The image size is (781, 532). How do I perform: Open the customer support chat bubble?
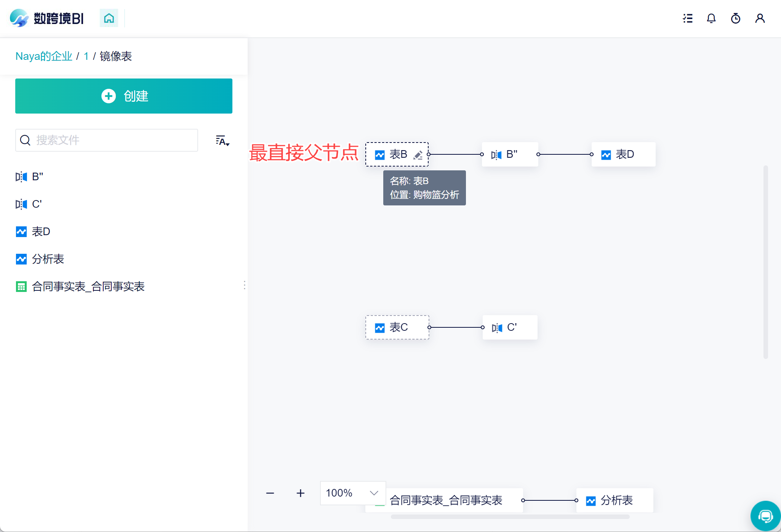(x=765, y=516)
